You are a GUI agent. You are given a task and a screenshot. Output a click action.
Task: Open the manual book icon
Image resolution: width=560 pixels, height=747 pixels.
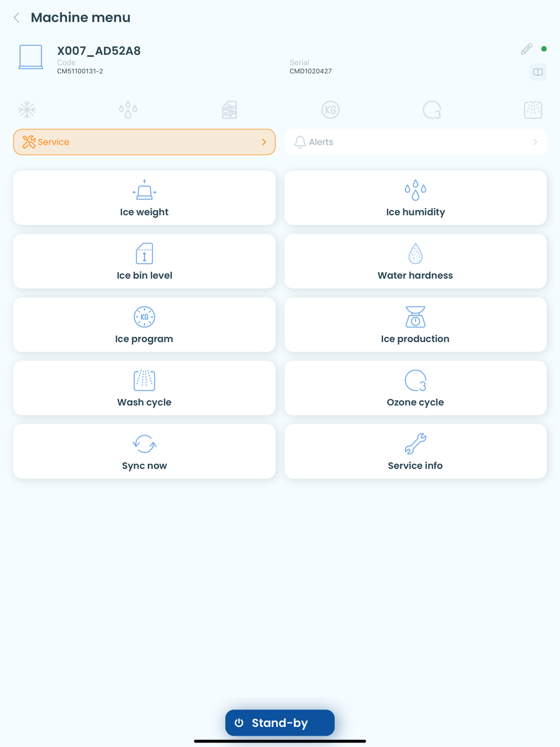click(538, 72)
